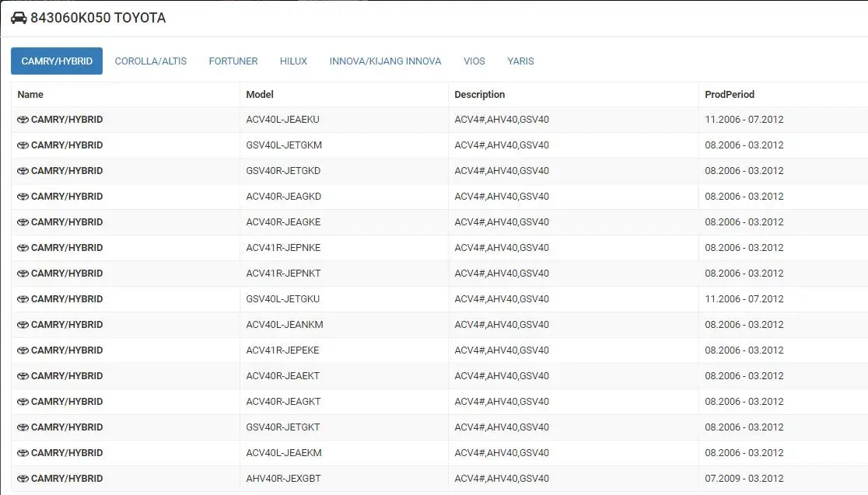
Task: Click Toyota logo in ACV40R-JEAEKT row
Action: [23, 376]
